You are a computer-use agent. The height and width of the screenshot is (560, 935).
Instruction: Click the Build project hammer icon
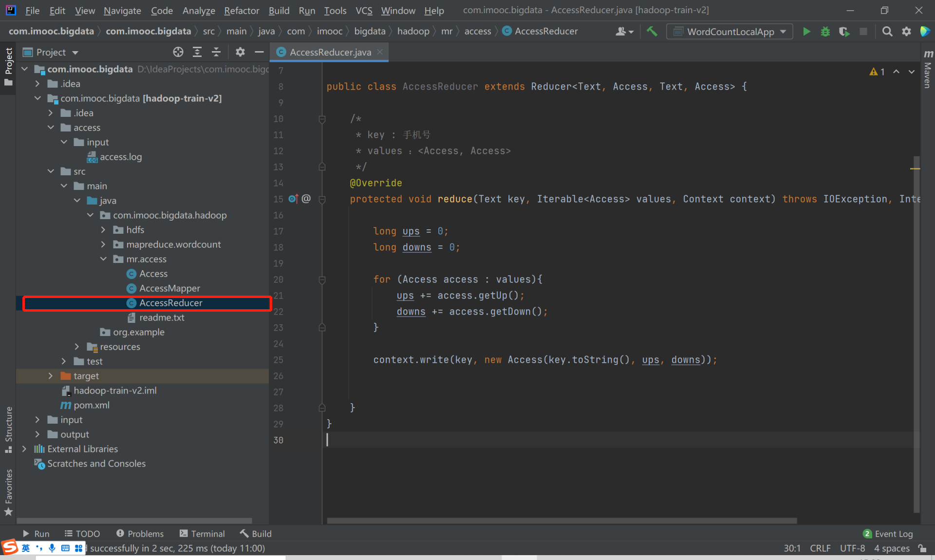tap(652, 32)
